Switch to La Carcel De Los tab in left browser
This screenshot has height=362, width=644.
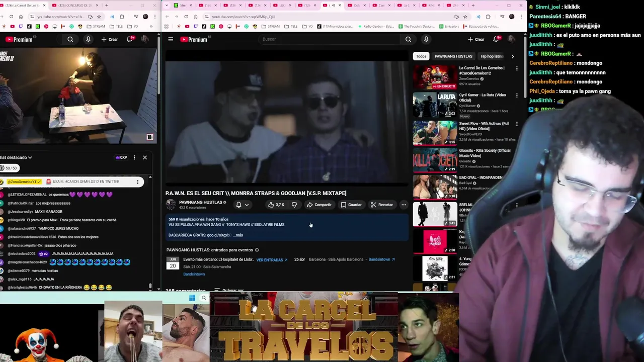click(24, 6)
